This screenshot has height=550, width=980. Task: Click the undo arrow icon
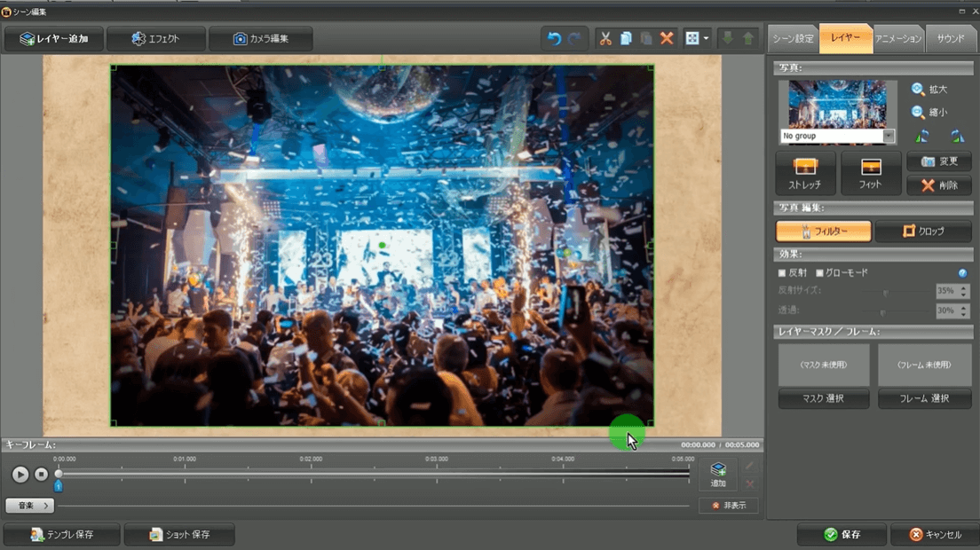[554, 39]
